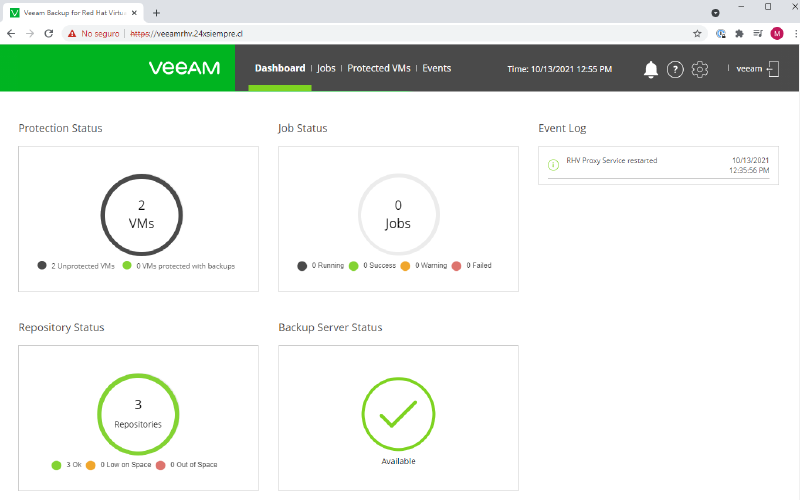Click the Veeam logo

(184, 68)
